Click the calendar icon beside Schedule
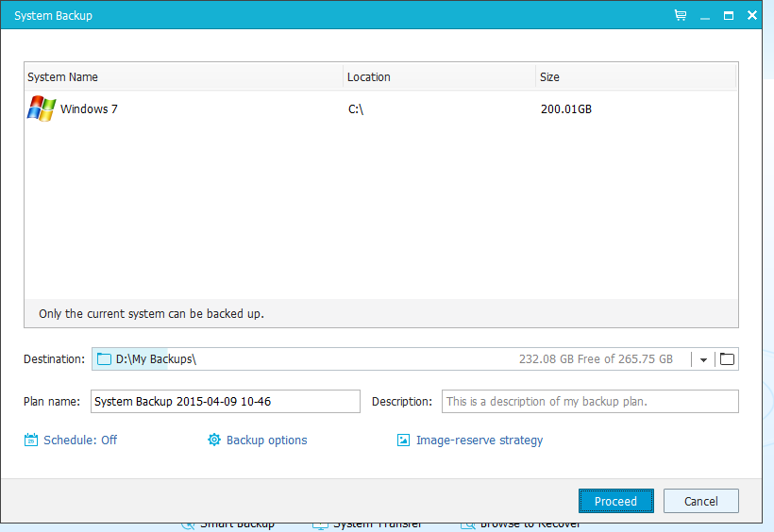The height and width of the screenshot is (532, 774). coord(31,441)
